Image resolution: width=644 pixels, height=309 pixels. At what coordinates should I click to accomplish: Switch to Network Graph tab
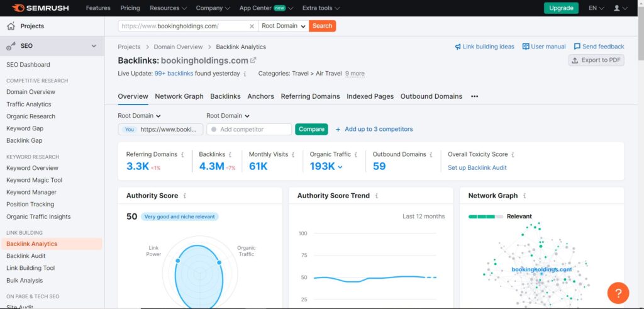(x=179, y=96)
